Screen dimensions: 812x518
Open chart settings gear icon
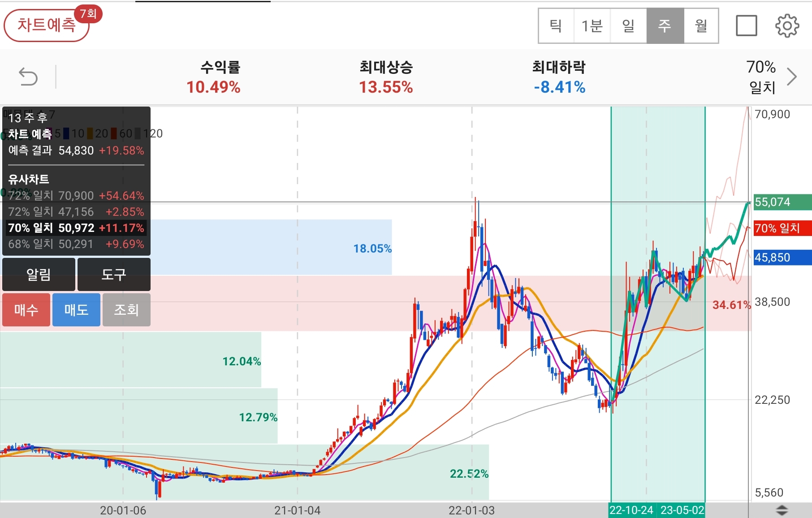[x=787, y=26]
